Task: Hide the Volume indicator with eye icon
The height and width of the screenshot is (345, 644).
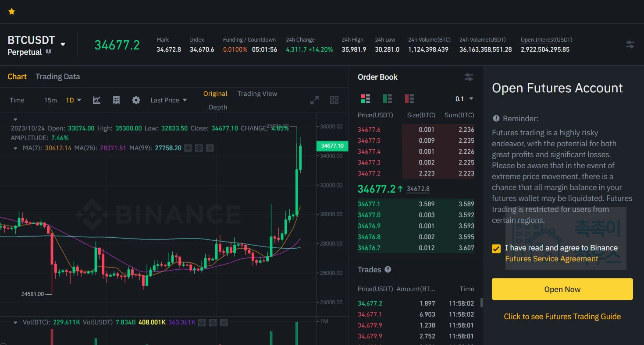Action: 202,323
